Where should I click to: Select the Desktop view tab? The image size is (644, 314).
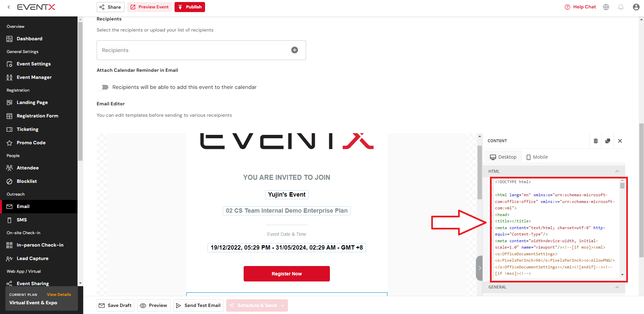pyautogui.click(x=503, y=157)
